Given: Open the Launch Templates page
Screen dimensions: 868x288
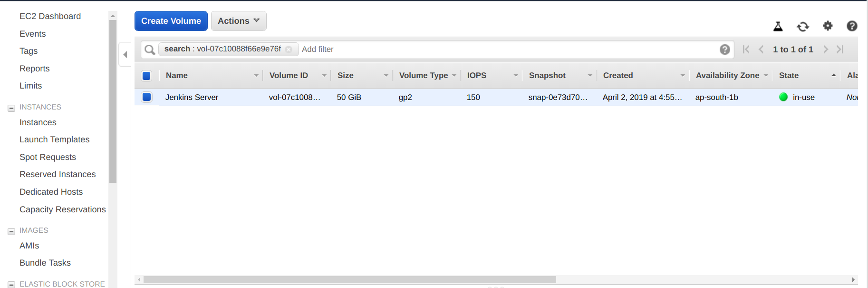Looking at the screenshot, I should tap(54, 139).
